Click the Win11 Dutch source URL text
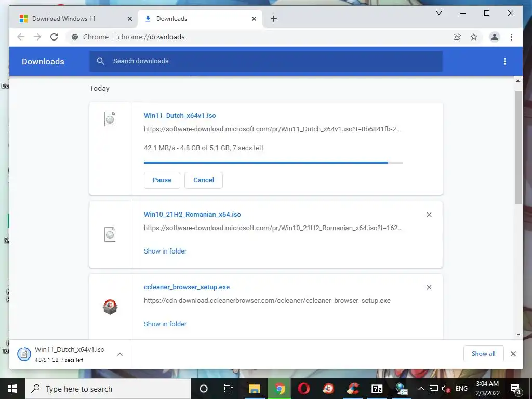 [272, 129]
